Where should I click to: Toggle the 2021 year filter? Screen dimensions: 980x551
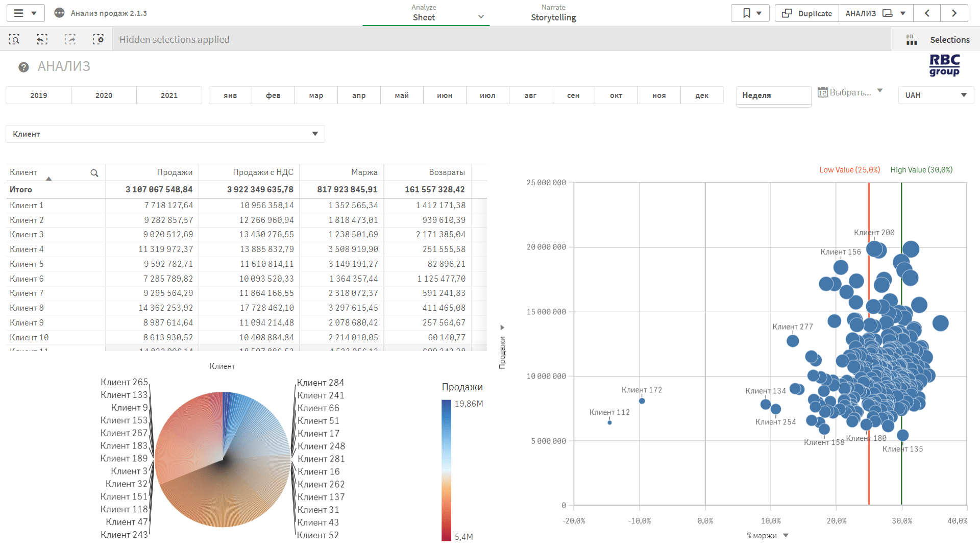pyautogui.click(x=169, y=95)
